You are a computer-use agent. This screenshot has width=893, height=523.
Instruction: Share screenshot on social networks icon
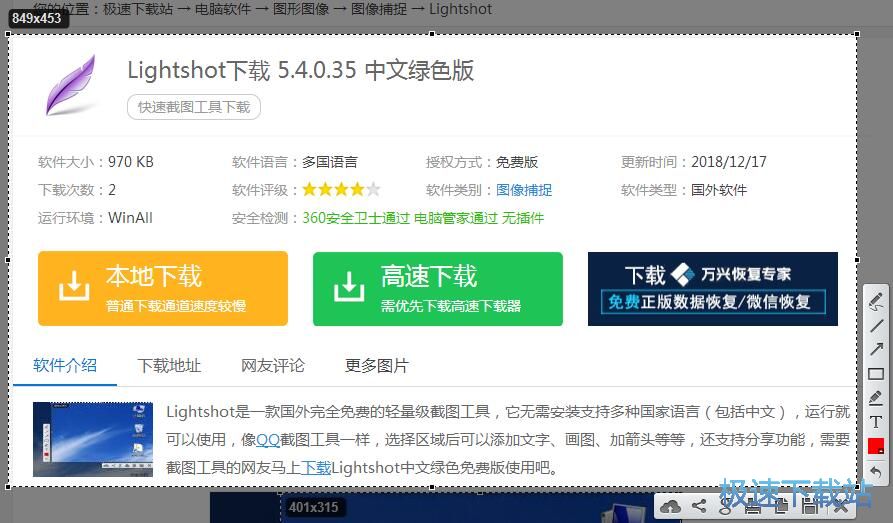699,506
